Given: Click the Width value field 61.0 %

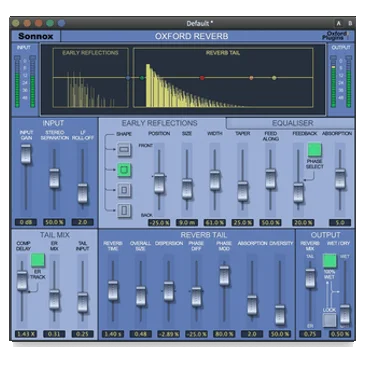Looking at the screenshot, I should tap(215, 222).
